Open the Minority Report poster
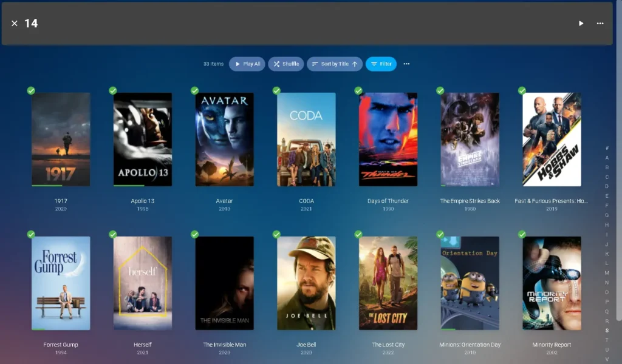Image resolution: width=622 pixels, height=364 pixels. (552, 283)
